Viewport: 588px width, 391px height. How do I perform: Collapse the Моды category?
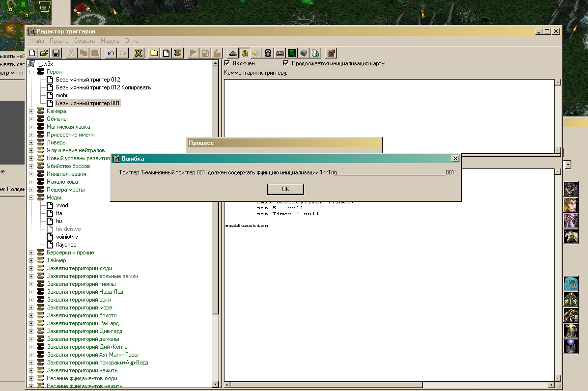[x=31, y=197]
